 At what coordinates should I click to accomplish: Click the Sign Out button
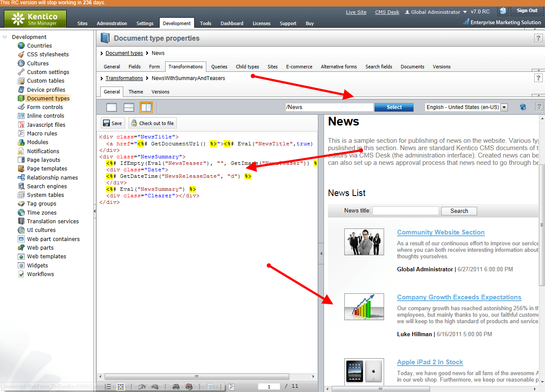click(x=527, y=11)
